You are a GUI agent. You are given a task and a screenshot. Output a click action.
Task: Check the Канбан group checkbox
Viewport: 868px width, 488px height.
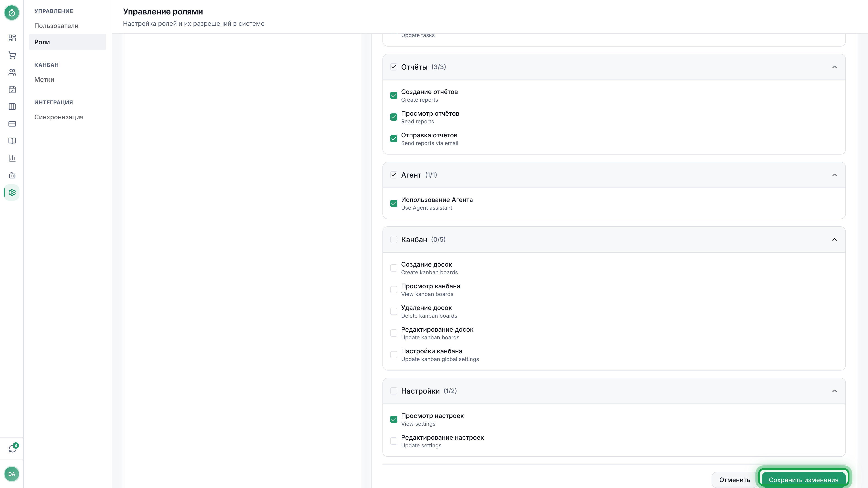(394, 239)
